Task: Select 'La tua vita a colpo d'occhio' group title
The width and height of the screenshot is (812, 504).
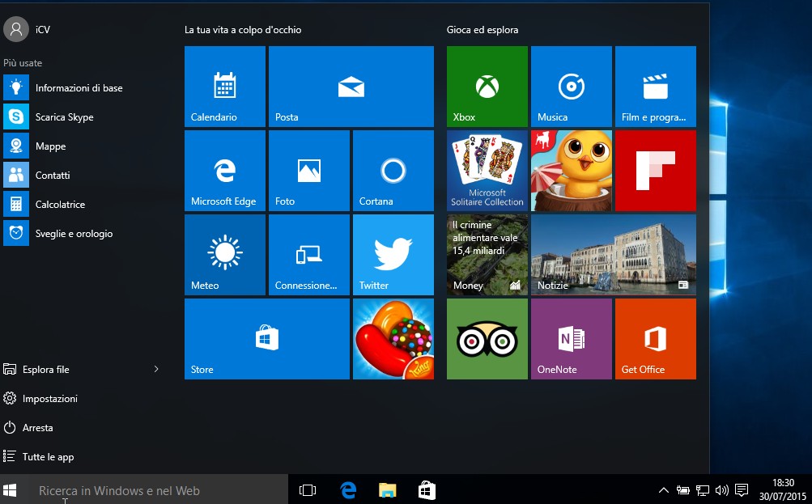Action: pos(243,30)
